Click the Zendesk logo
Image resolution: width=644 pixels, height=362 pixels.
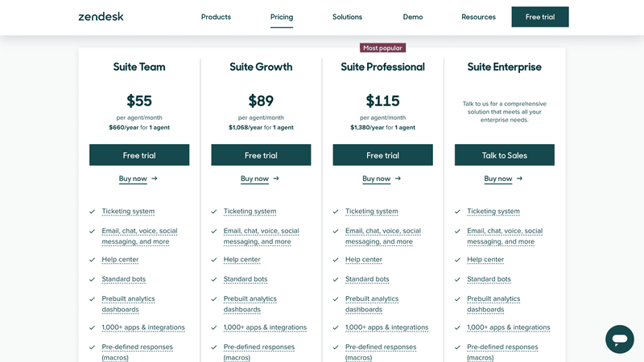coord(101,17)
